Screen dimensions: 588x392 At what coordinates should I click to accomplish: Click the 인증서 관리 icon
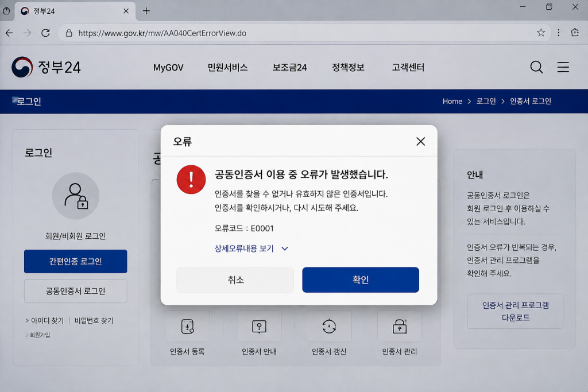coord(400,327)
